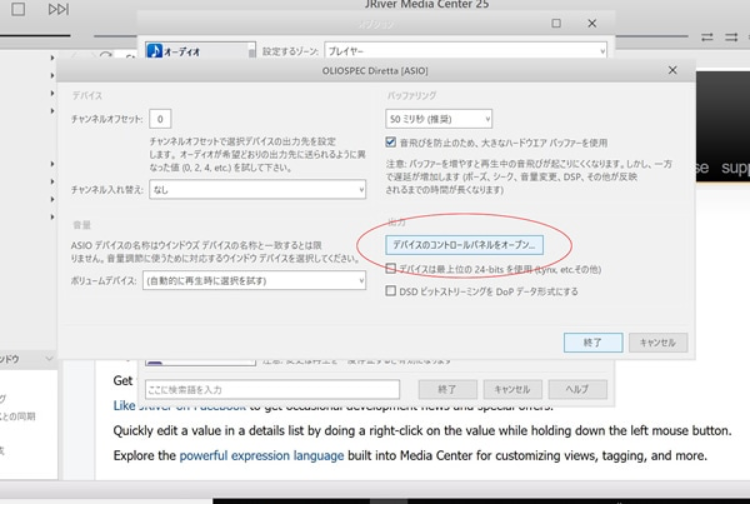Collapse the ンドウ panel chevron in sidebar
The image size is (750, 505).
pyautogui.click(x=49, y=359)
